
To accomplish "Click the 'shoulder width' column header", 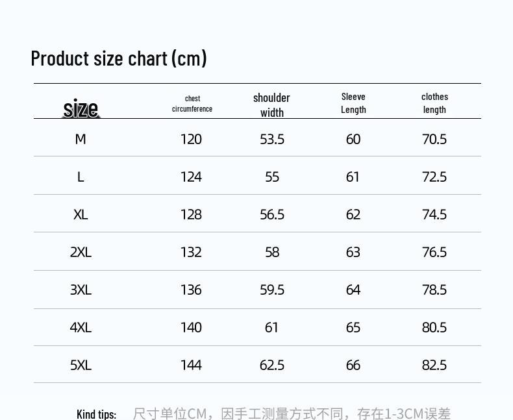I will point(271,105).
